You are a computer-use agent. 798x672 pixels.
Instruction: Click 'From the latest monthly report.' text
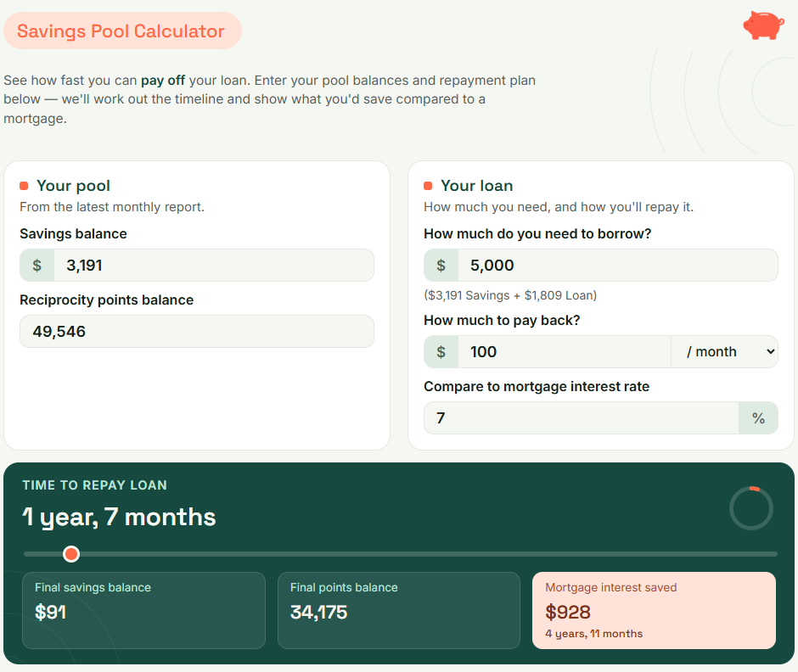(112, 207)
